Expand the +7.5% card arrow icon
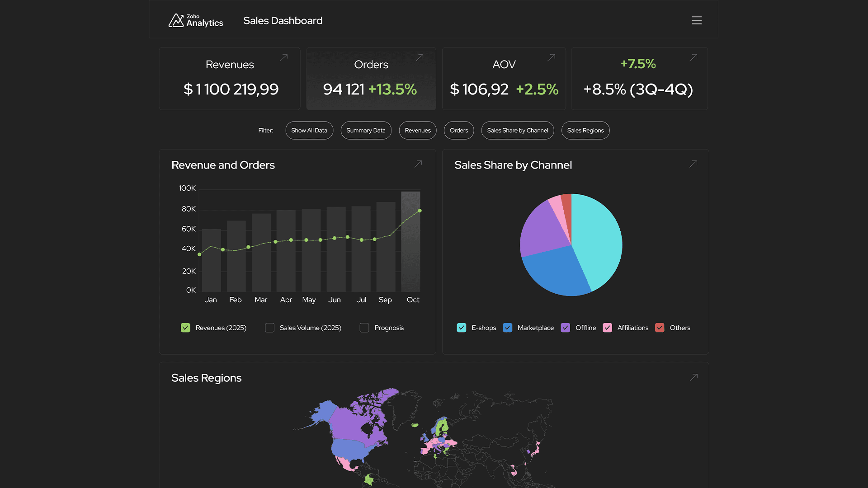This screenshot has width=868, height=488. point(693,57)
